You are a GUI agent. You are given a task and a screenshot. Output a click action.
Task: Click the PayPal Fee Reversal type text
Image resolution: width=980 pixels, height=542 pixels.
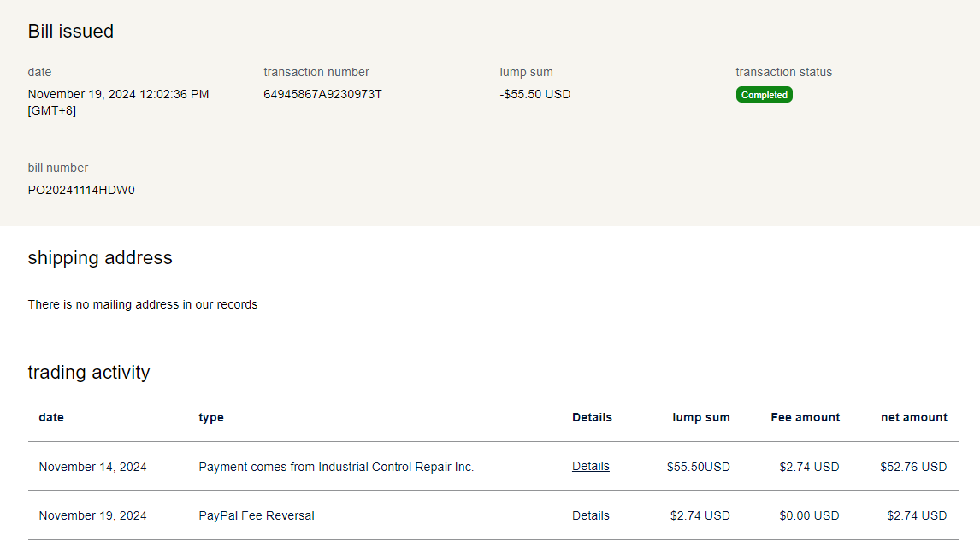[257, 515]
